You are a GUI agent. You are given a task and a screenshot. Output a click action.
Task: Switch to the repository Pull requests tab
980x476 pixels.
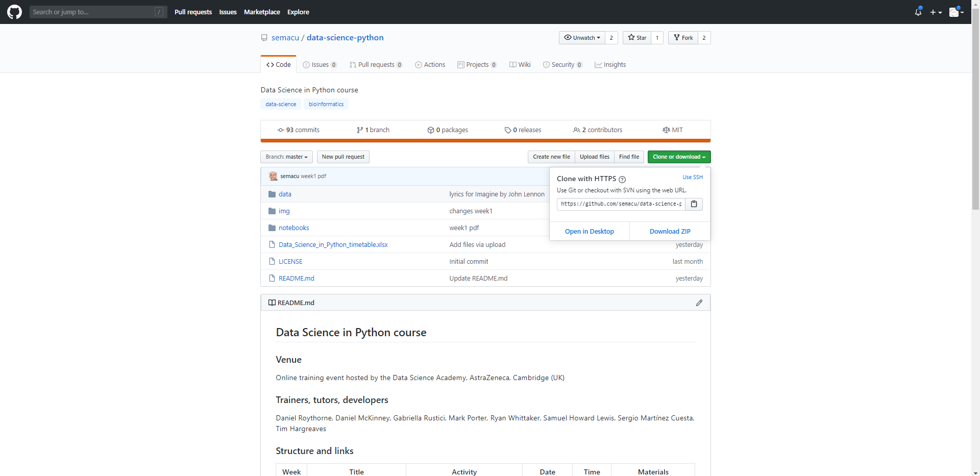click(376, 65)
